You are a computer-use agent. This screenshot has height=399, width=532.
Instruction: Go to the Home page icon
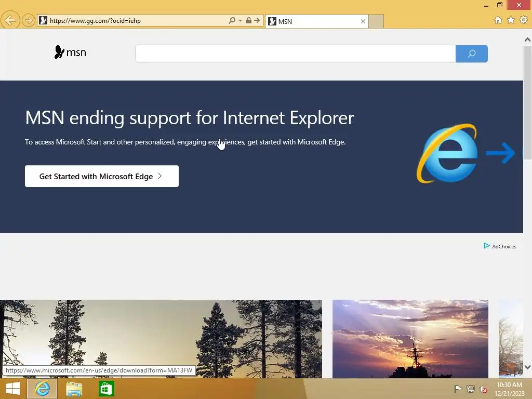498,20
